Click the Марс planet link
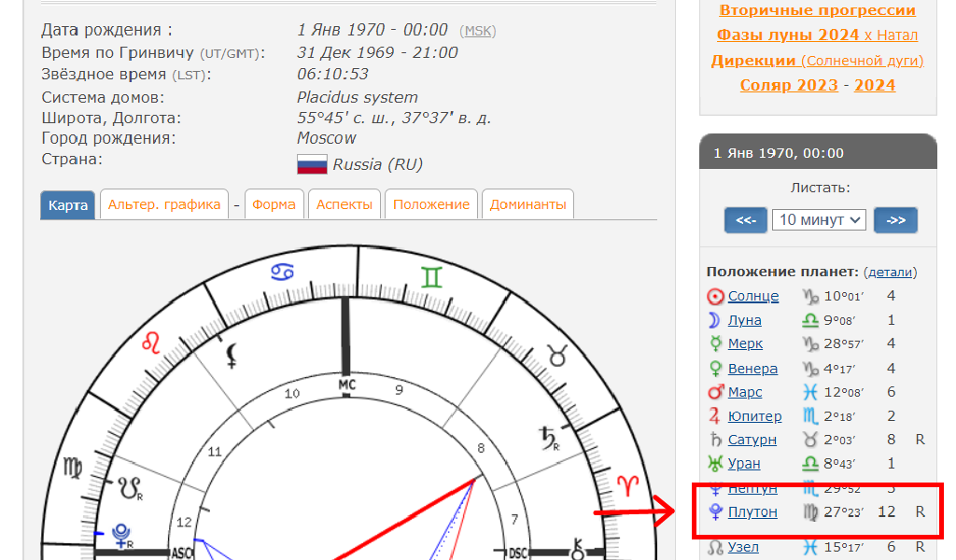Screen dimensions: 956x560 coord(745,392)
